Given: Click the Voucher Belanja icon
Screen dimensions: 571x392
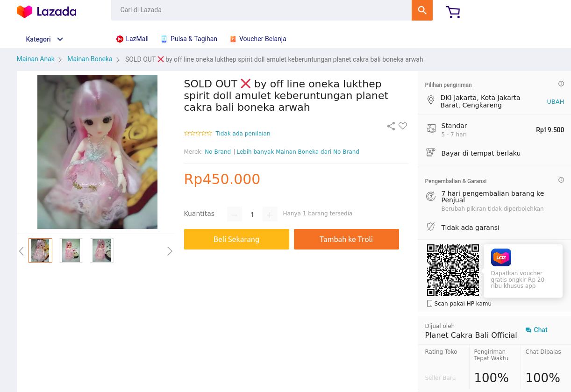Looking at the screenshot, I should (x=233, y=39).
